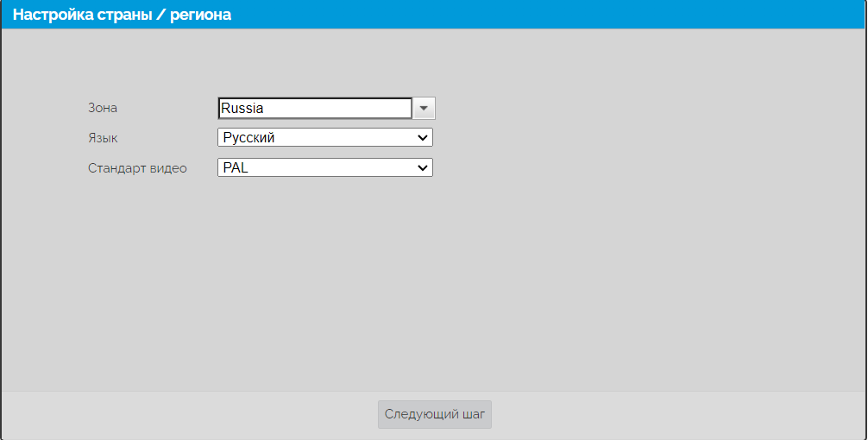Click the chevron in the Русский selector
This screenshot has height=440, width=868.
(x=423, y=138)
